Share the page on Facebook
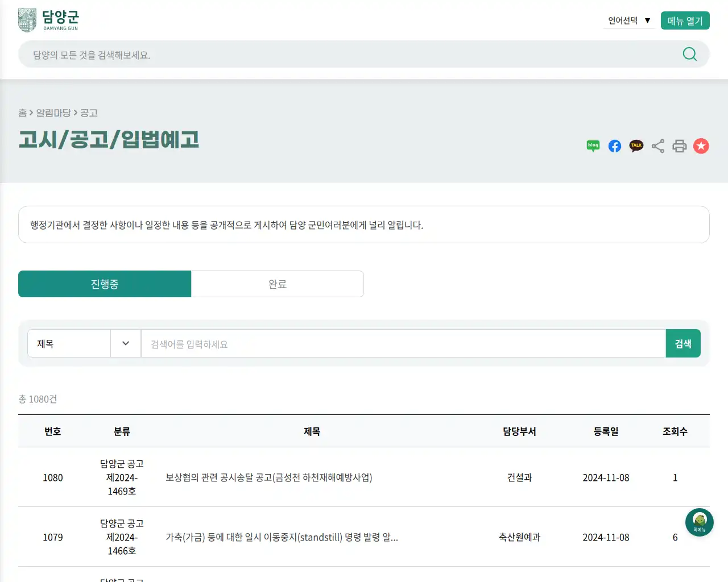Screen dimensions: 728x582 [614, 145]
